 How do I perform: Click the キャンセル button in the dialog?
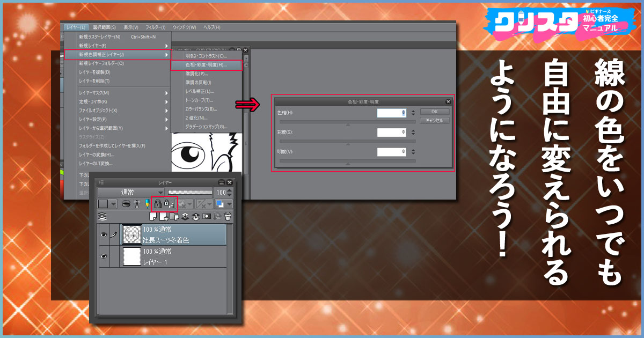(x=434, y=121)
